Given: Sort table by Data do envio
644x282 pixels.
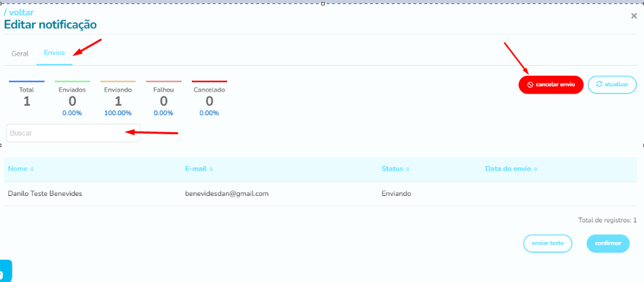Looking at the screenshot, I should (x=511, y=169).
